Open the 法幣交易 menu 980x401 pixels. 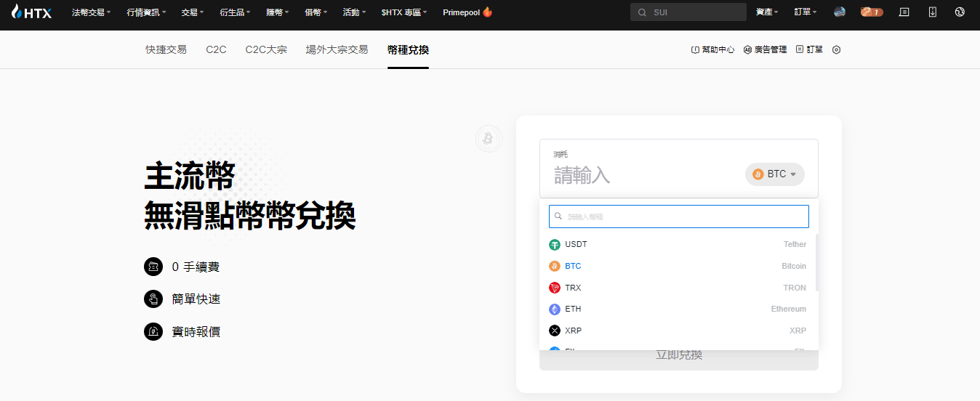[x=91, y=12]
